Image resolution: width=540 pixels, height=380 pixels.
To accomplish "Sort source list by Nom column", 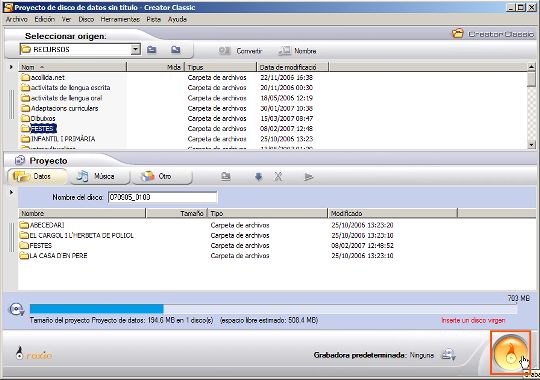I will click(73, 67).
